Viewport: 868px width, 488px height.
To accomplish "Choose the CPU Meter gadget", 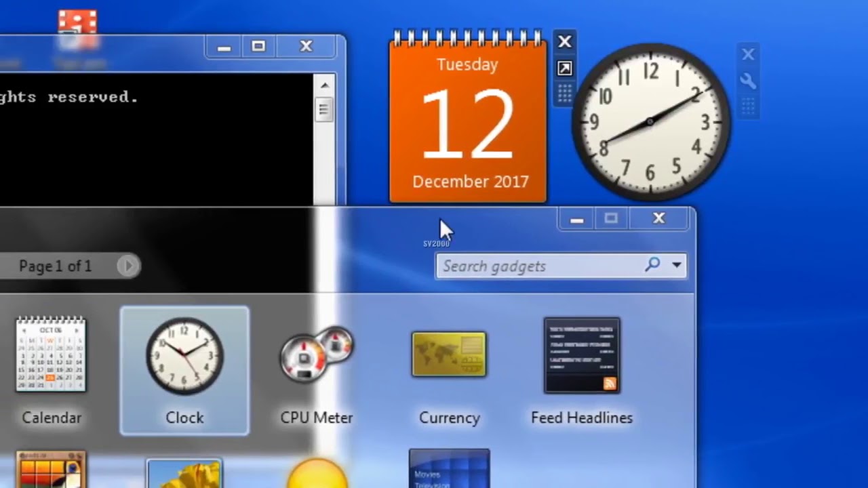I will pyautogui.click(x=317, y=354).
